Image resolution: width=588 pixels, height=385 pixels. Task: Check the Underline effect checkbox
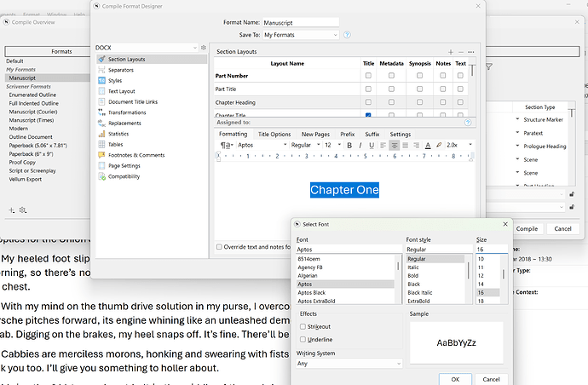click(302, 340)
